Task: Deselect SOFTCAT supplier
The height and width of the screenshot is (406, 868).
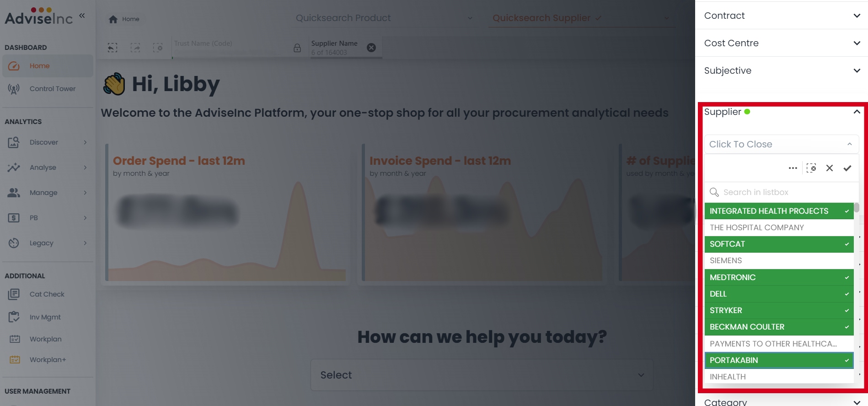Action: pyautogui.click(x=779, y=244)
